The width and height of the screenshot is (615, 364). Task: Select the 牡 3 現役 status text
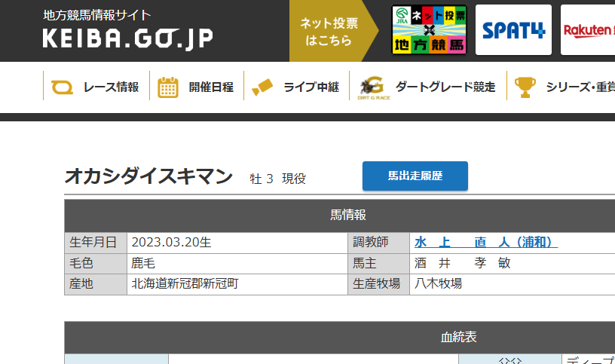(x=277, y=179)
